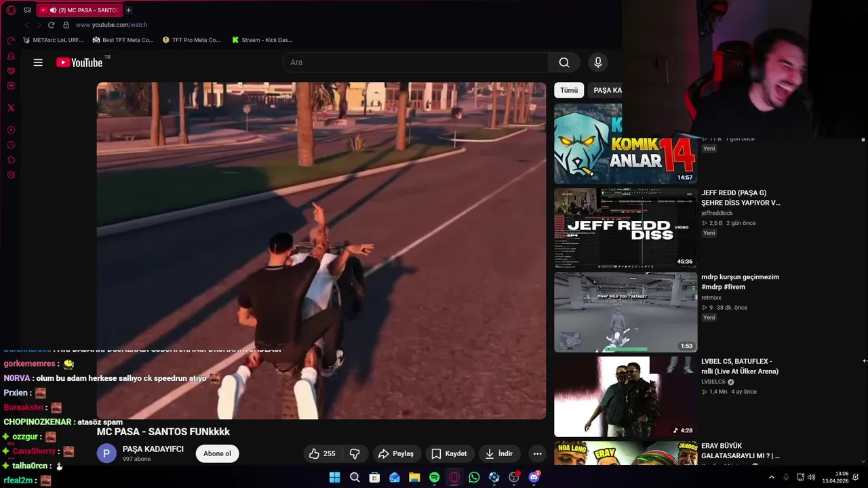Open GX Control speedometer sidebar icon
This screenshot has width=868, height=488.
click(x=11, y=41)
